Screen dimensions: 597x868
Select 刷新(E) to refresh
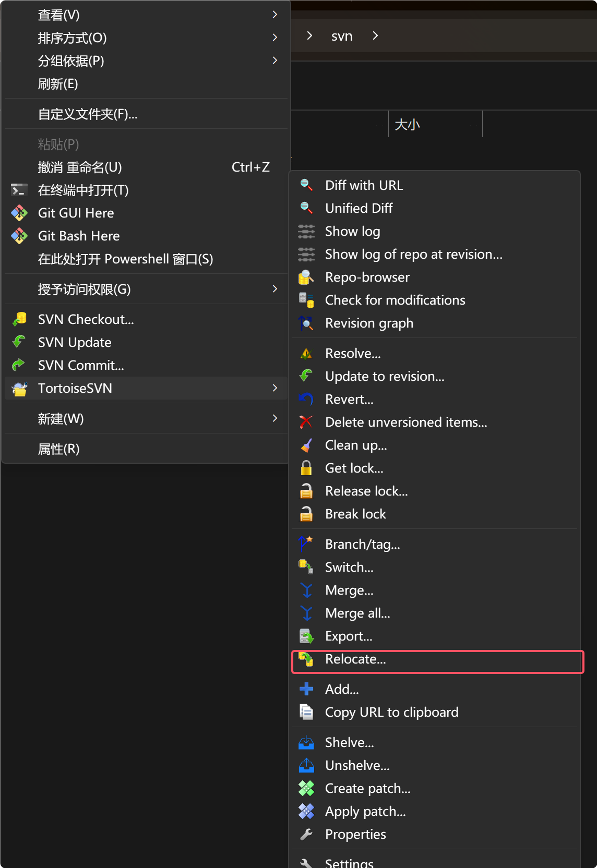(146, 83)
